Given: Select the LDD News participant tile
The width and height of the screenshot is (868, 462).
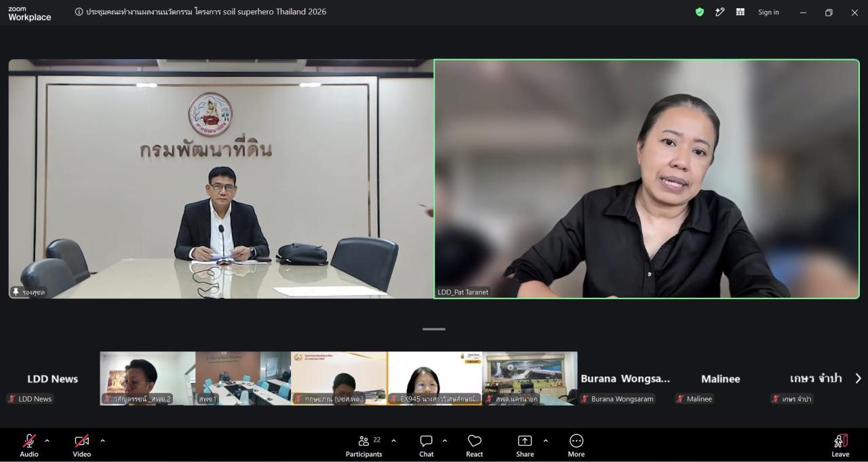Looking at the screenshot, I should (x=52, y=379).
